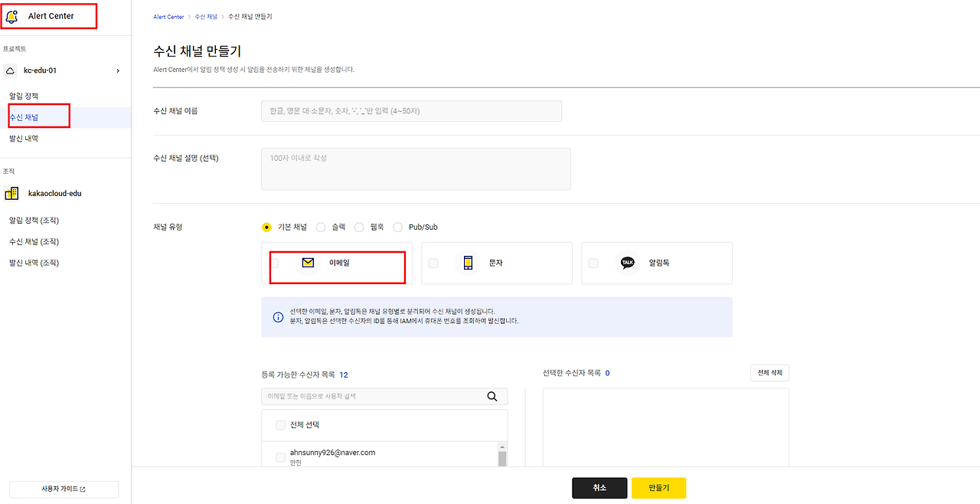Open 알림 정책 in the sidebar

(x=24, y=96)
